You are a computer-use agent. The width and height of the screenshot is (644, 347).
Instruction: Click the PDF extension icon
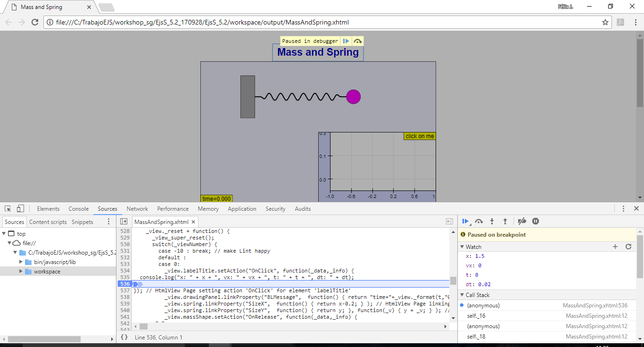tap(621, 22)
